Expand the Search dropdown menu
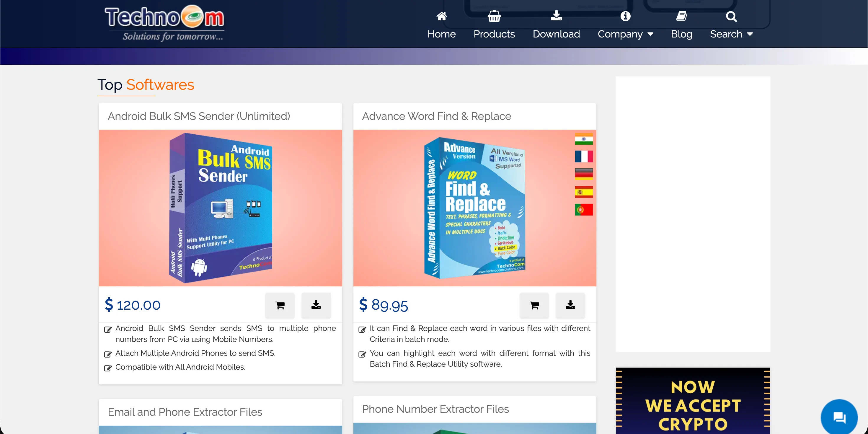 pyautogui.click(x=731, y=34)
